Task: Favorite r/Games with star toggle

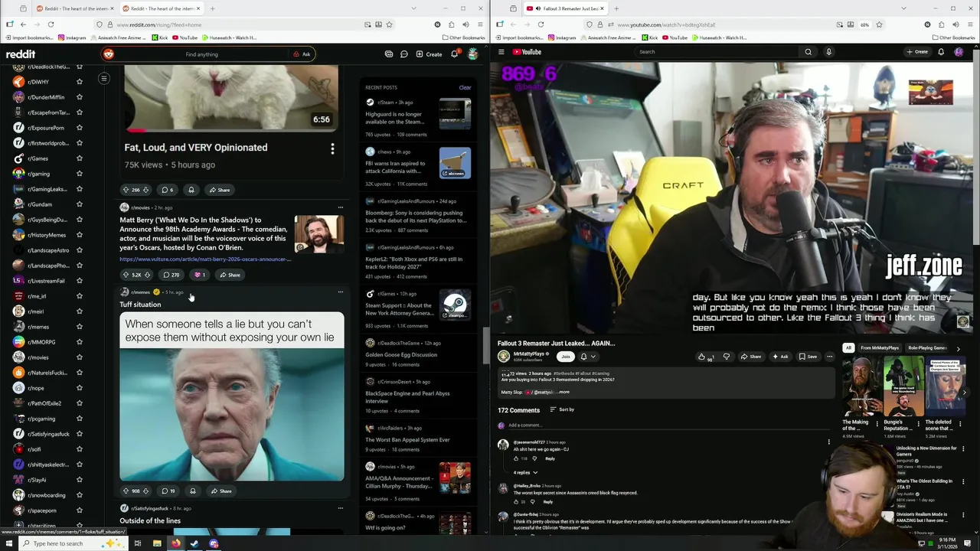Action: (x=79, y=158)
